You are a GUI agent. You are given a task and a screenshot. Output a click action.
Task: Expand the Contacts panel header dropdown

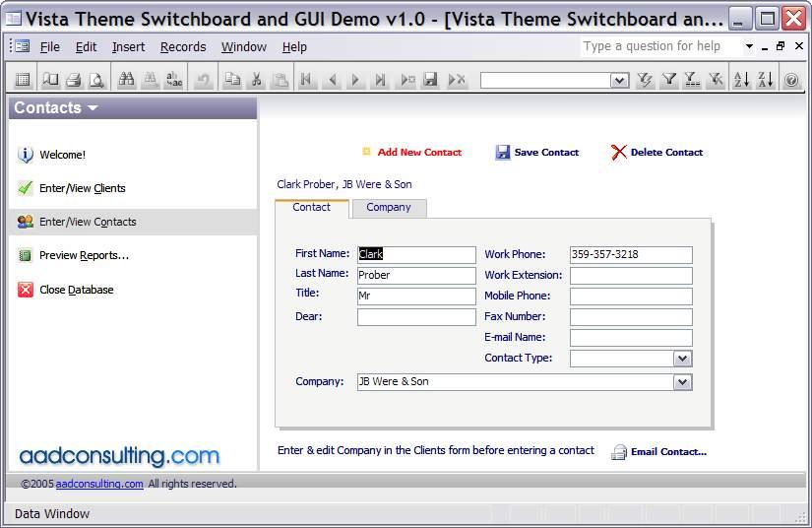(93, 108)
